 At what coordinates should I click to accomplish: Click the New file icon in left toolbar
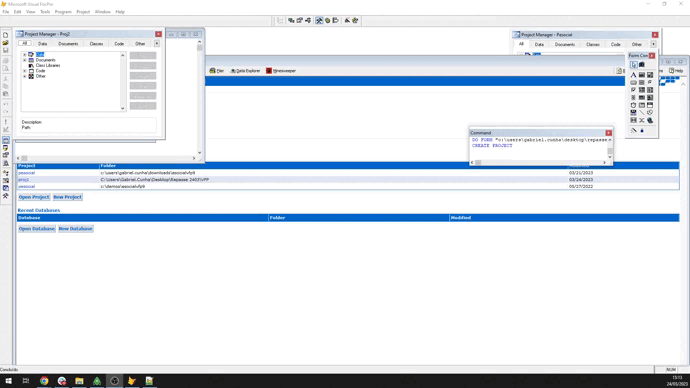coord(5,35)
